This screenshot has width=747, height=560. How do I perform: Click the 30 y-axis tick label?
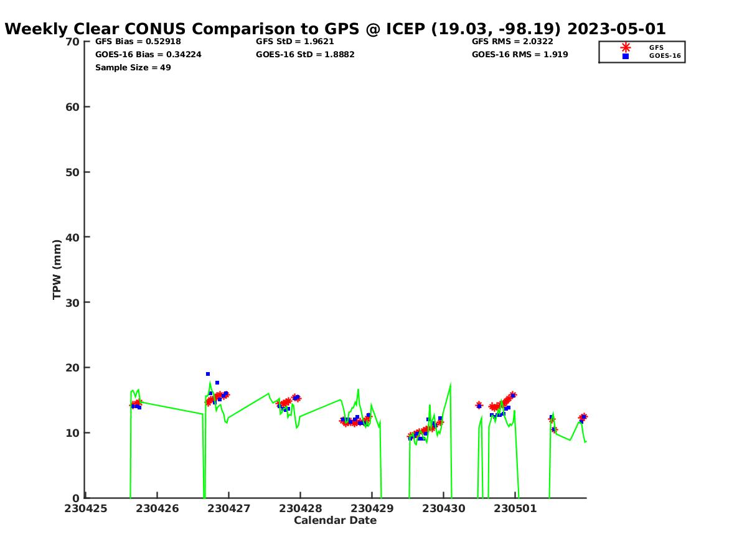click(x=72, y=302)
